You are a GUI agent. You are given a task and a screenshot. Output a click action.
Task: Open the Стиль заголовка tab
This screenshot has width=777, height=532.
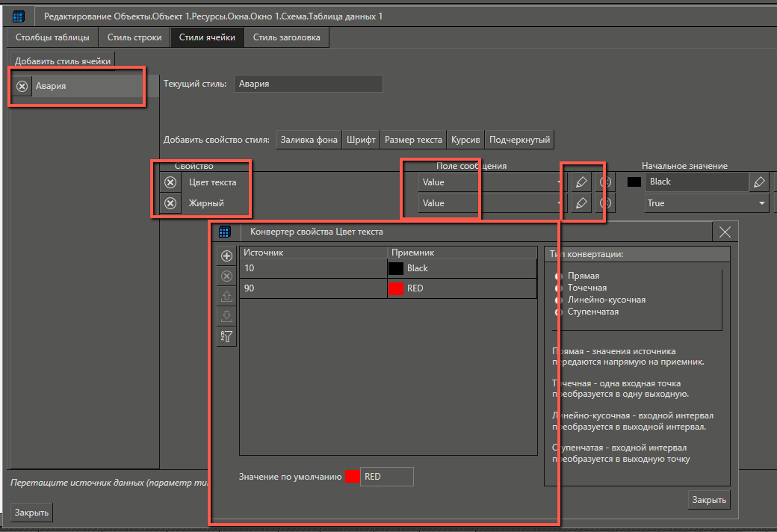point(286,37)
